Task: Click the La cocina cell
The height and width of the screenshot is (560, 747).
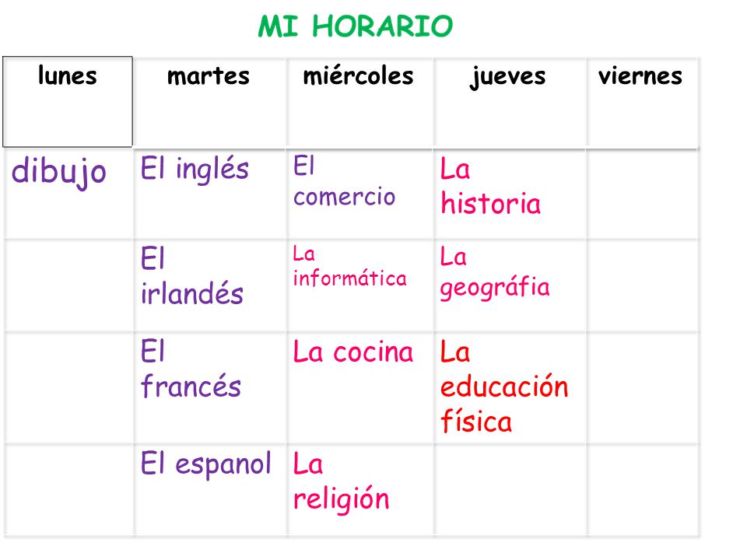Action: (x=359, y=387)
